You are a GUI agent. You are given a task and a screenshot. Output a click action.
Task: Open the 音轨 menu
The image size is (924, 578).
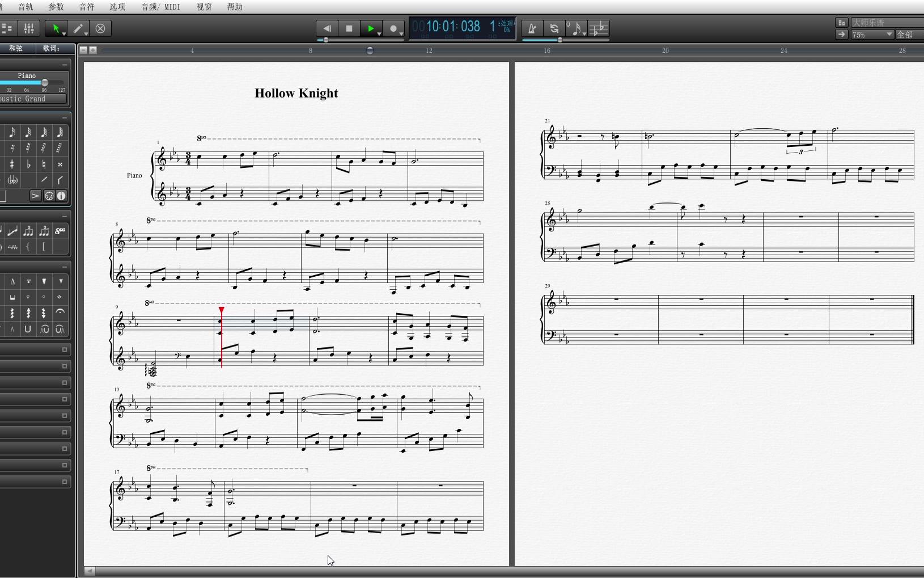[26, 7]
